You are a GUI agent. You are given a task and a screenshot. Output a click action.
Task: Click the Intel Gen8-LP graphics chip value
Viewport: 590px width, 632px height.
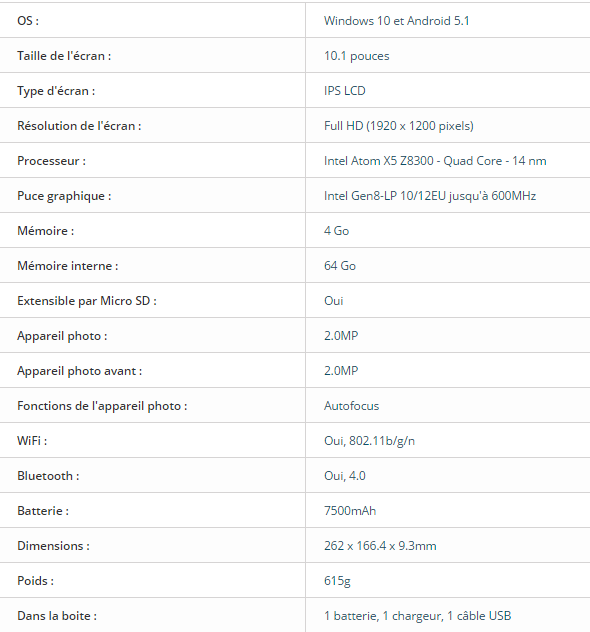point(430,196)
